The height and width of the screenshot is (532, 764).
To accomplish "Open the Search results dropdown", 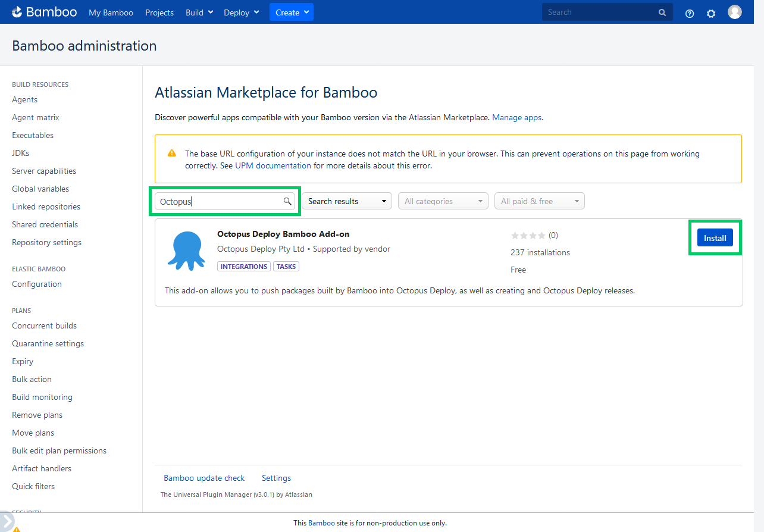I will [347, 201].
